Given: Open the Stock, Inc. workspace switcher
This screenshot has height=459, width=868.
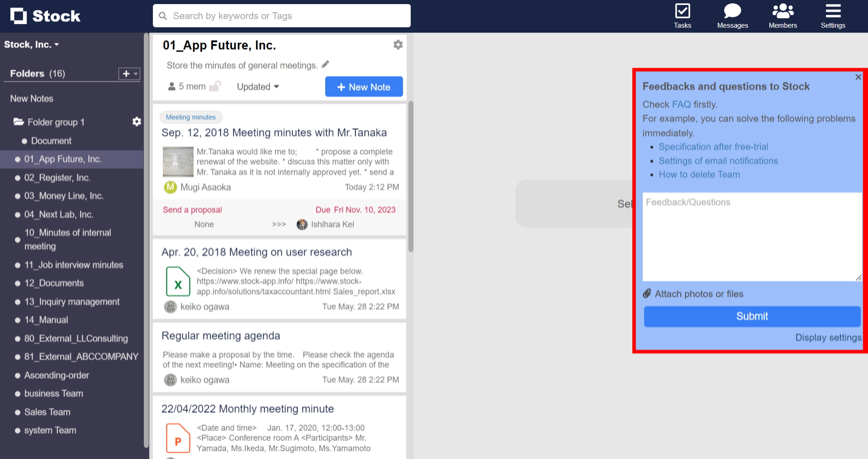Looking at the screenshot, I should pos(32,44).
